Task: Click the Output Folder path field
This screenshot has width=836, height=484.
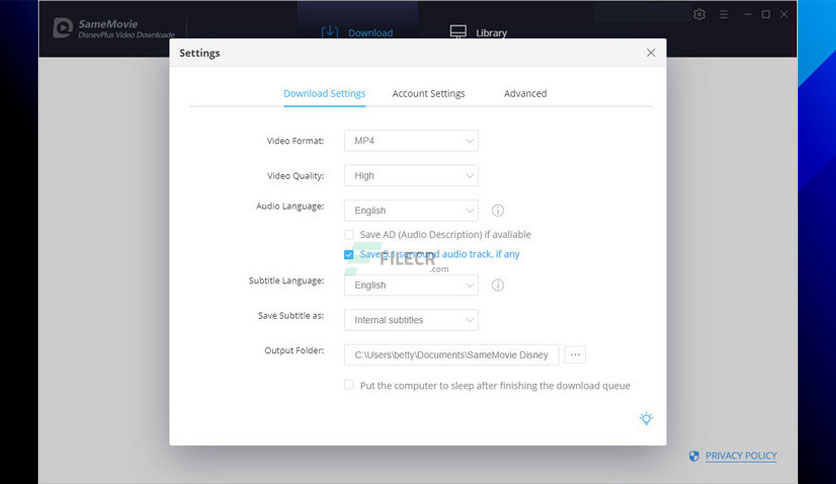Action: click(x=452, y=355)
